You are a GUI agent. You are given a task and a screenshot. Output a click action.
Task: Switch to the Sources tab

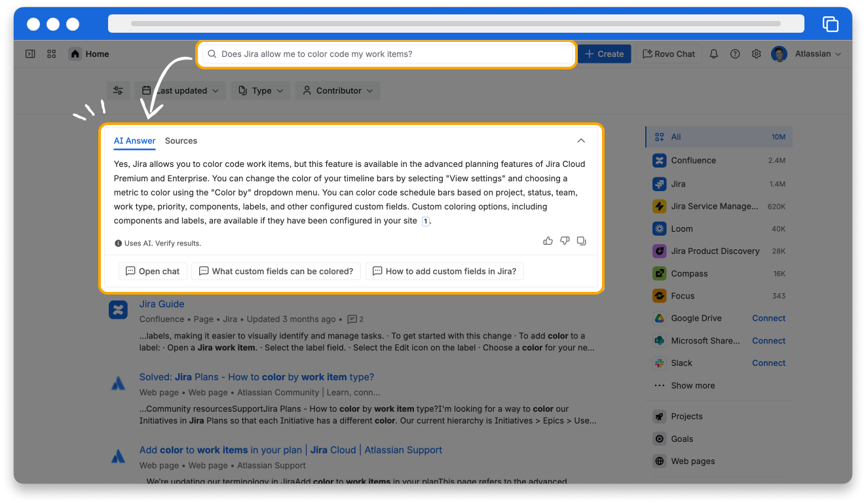[181, 141]
